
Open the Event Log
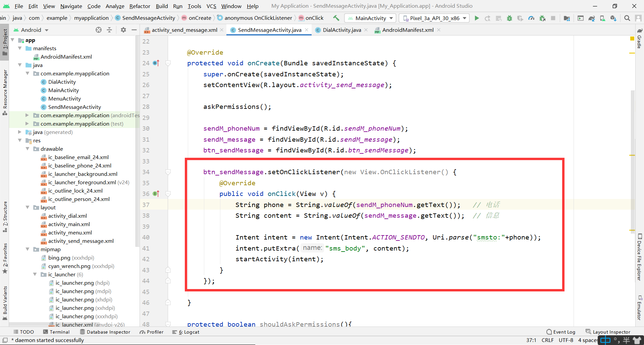click(x=563, y=332)
